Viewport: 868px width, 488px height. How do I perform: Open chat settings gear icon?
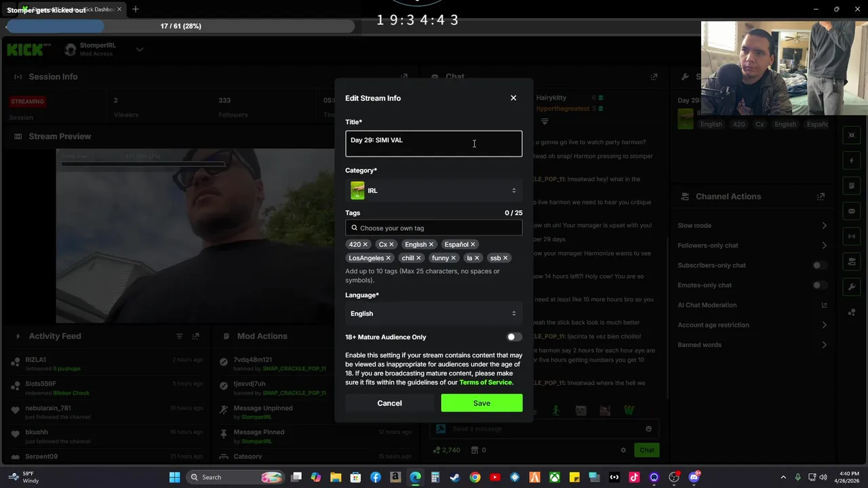coord(623,450)
